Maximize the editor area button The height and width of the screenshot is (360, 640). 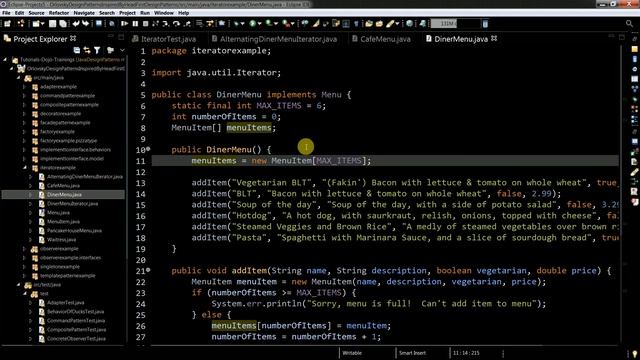622,37
